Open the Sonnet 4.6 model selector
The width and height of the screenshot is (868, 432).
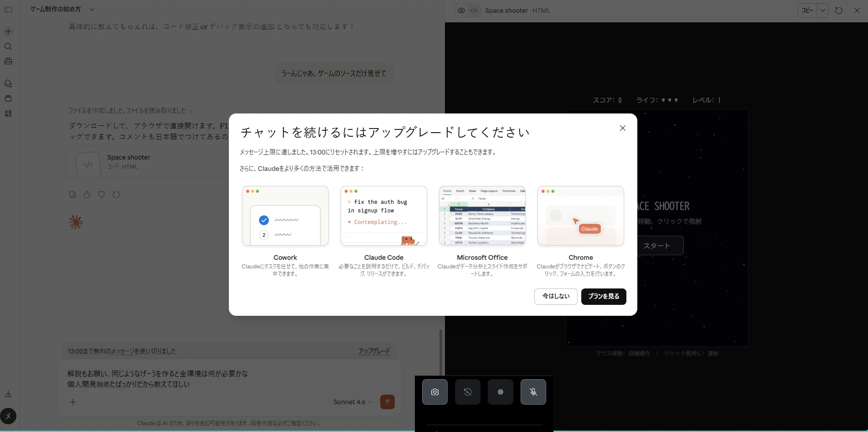tap(353, 402)
